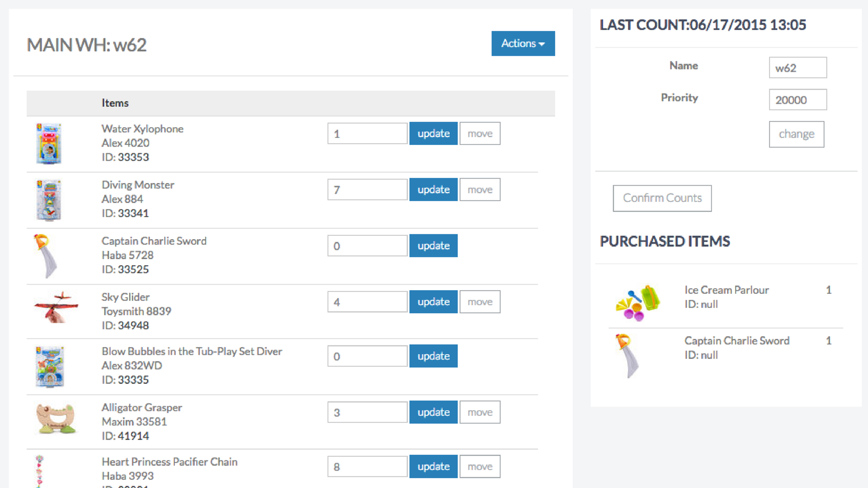This screenshot has width=868, height=488.
Task: Click the change button for warehouse settings
Action: tap(796, 134)
